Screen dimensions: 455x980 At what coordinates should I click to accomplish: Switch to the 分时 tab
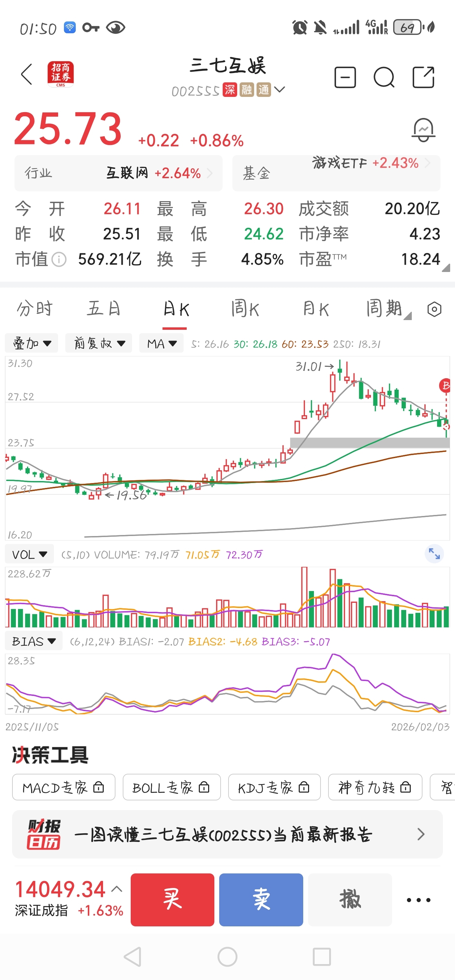pos(35,309)
